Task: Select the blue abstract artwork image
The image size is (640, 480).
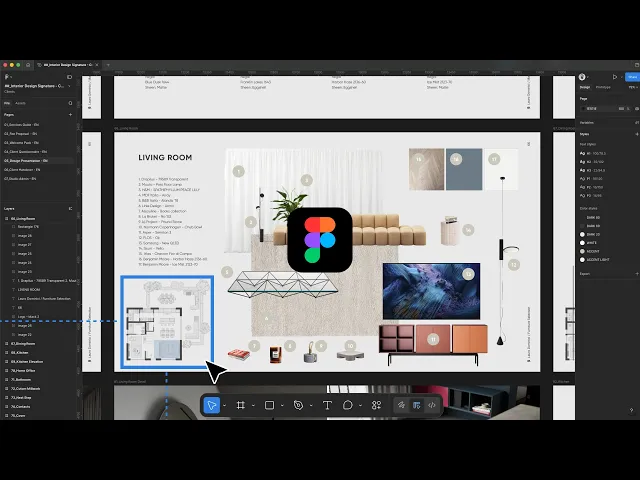Action: [x=431, y=291]
